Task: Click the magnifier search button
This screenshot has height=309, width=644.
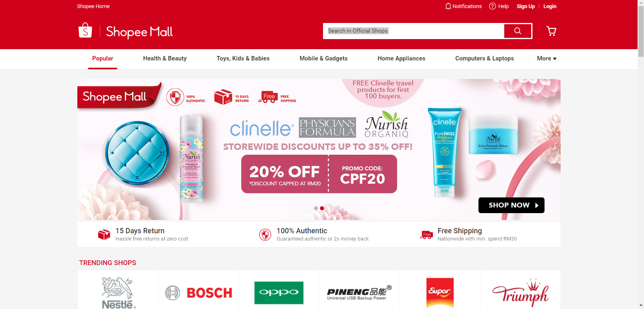Action: click(x=518, y=31)
